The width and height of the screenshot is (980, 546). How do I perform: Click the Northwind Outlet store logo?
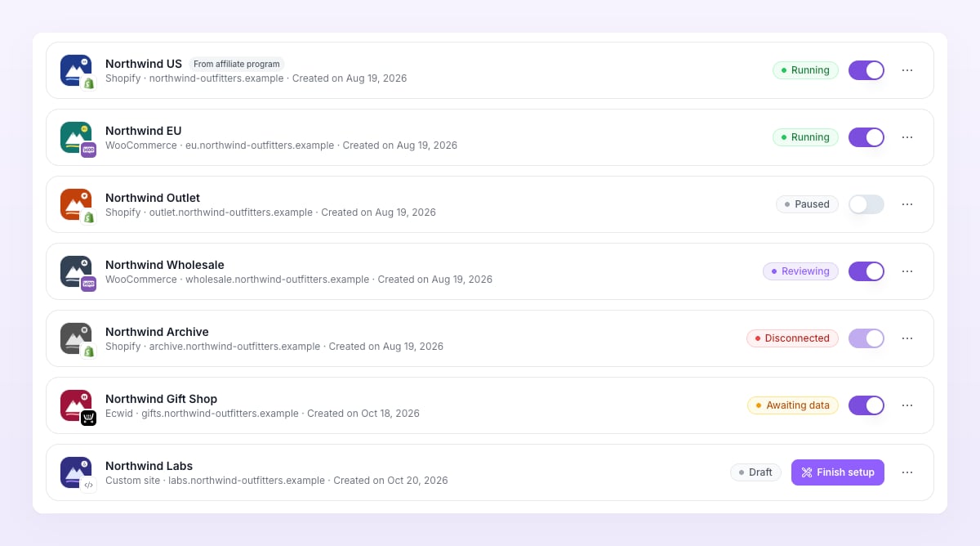coord(76,204)
